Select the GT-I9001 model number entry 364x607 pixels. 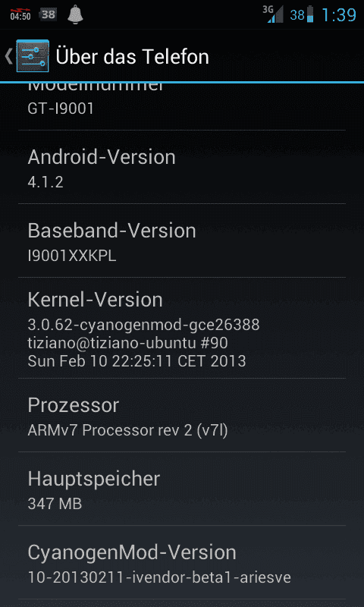click(x=182, y=106)
